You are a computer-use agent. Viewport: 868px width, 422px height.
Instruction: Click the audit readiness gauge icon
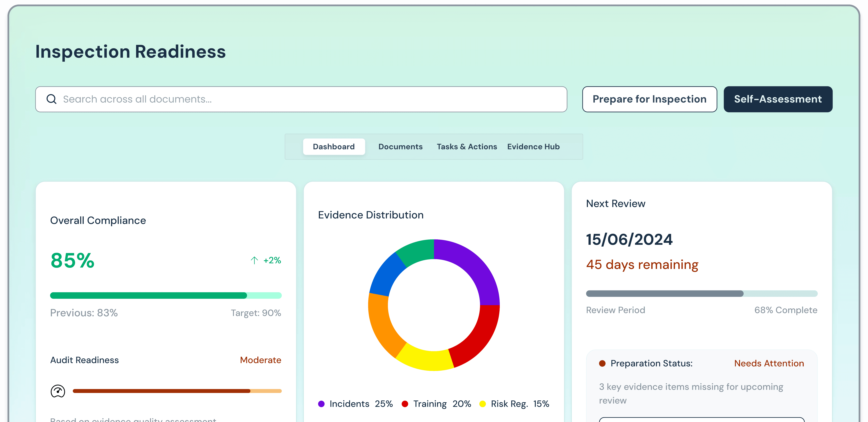[x=58, y=391]
